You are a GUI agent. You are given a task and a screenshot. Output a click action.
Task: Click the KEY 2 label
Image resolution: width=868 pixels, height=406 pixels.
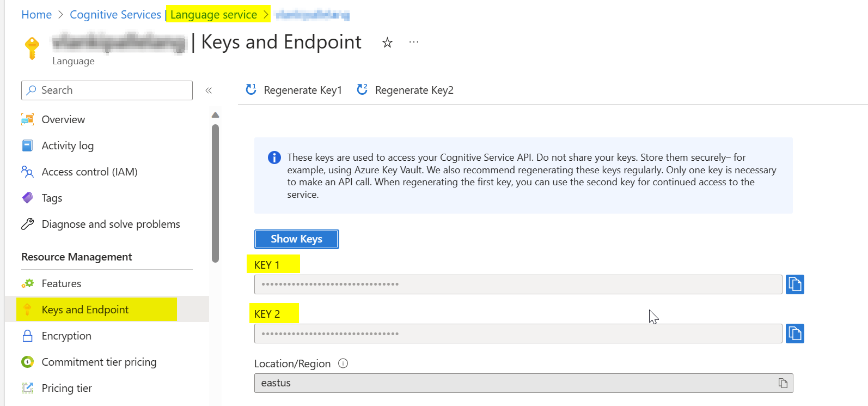pos(267,314)
